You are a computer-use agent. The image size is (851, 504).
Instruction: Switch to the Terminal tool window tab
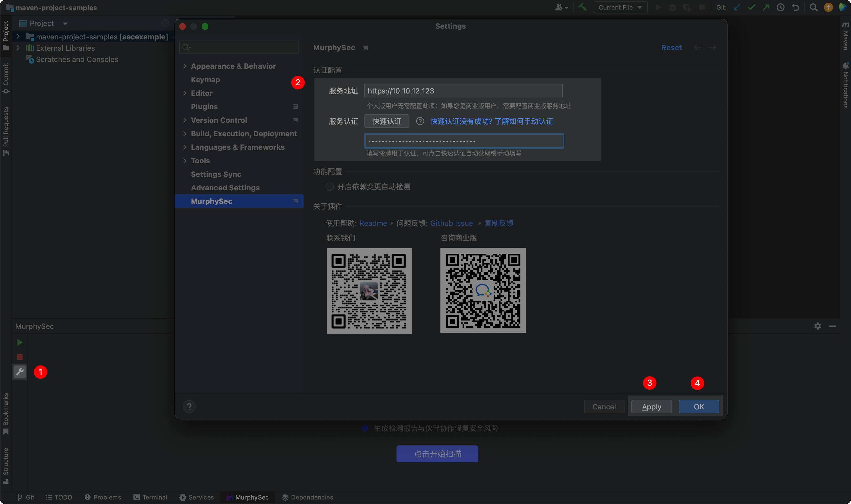click(150, 497)
